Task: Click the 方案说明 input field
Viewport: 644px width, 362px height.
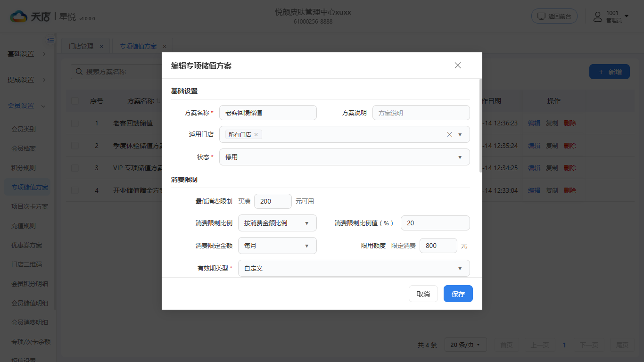Action: (x=421, y=113)
